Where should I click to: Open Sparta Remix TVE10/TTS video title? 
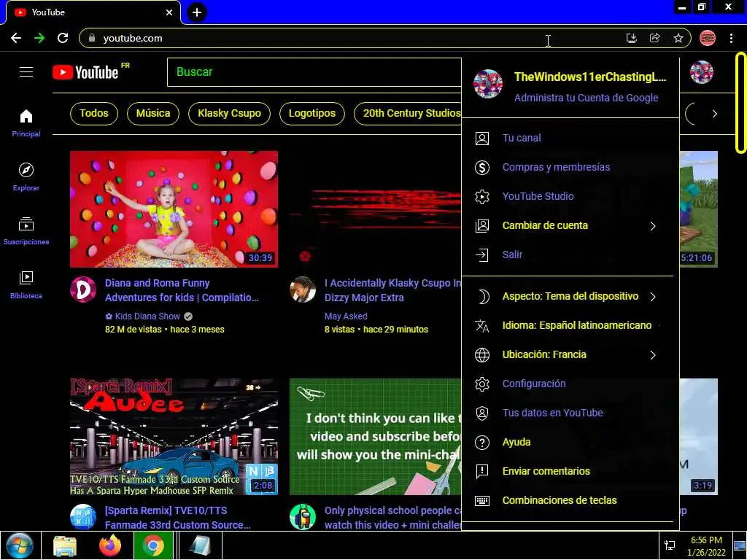[x=178, y=518]
